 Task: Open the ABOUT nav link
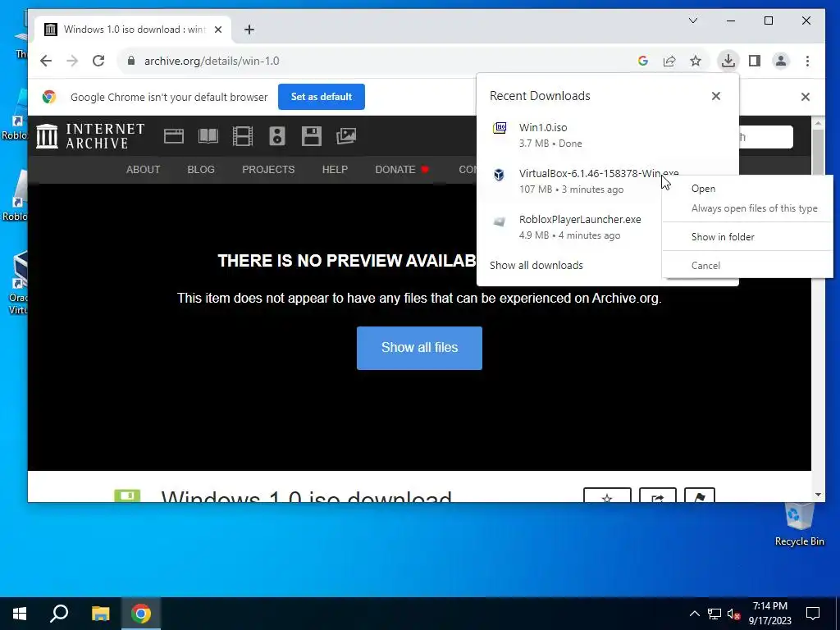coord(143,170)
